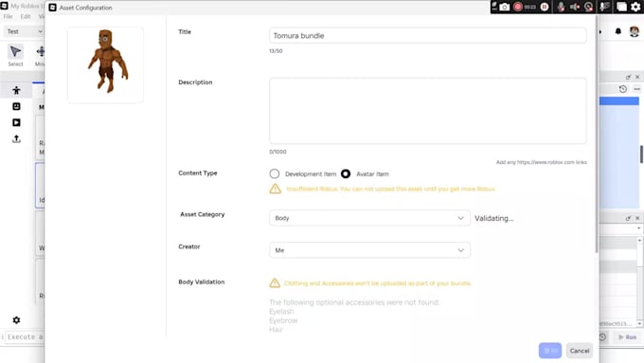
Task: Click the blue Submit button
Action: point(550,351)
